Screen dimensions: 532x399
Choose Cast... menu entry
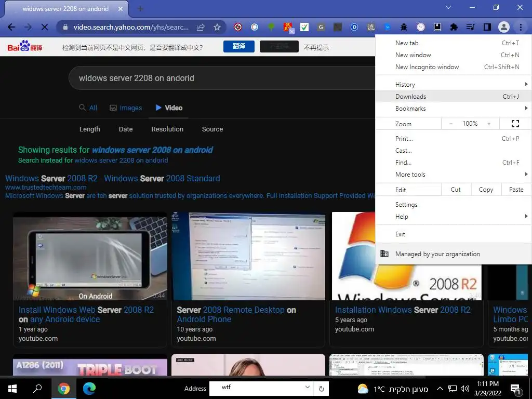453,151
